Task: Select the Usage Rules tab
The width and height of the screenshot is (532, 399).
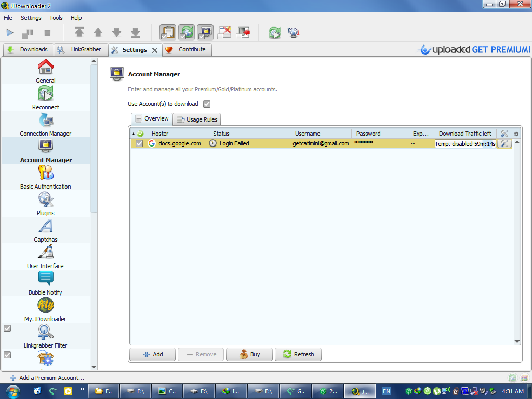Action: (x=197, y=119)
